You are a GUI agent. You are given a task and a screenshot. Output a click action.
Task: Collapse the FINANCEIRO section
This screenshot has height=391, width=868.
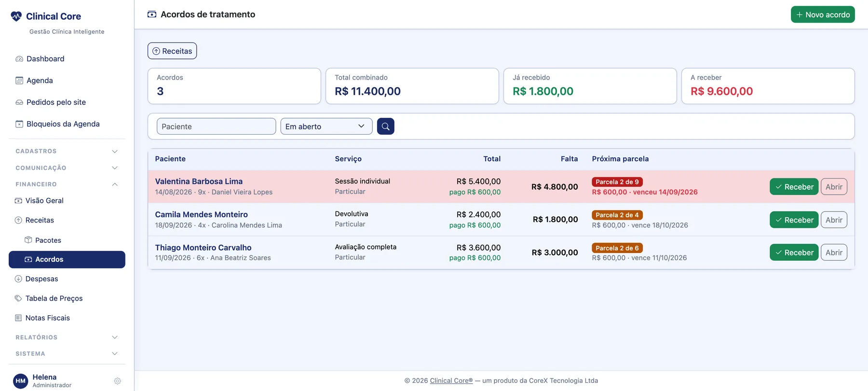click(x=67, y=184)
